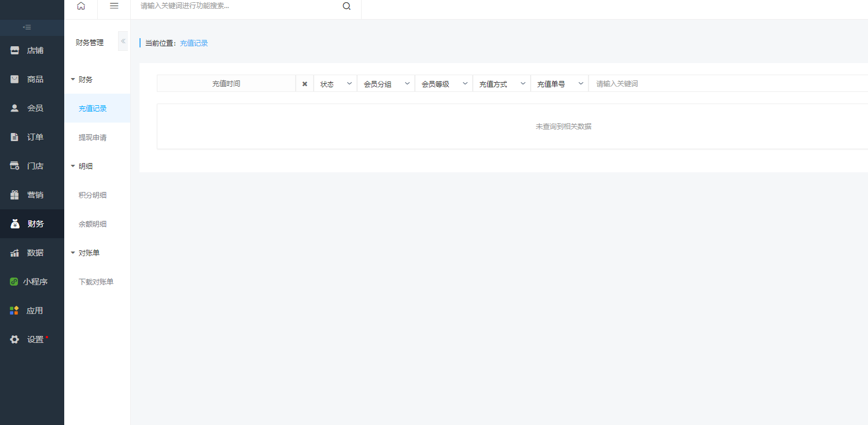Screen dimensions: 868x425
Task: Open the 店铺 store section
Action: click(32, 50)
